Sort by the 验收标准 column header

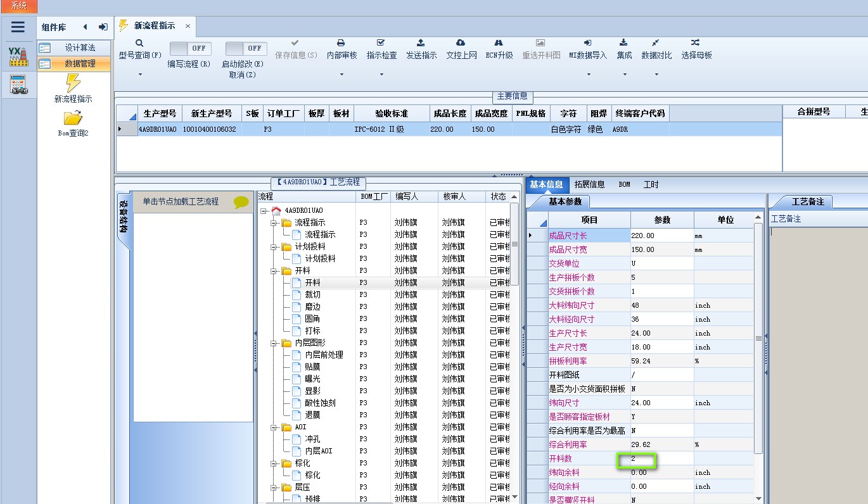[392, 113]
